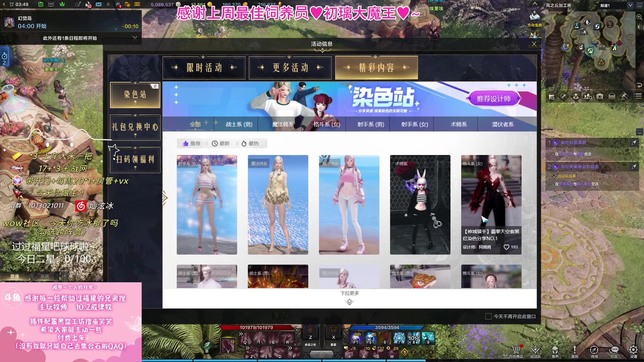Image resolution: width=644 pixels, height=362 pixels.
Task: Open the 方舟商店 shopping cart icon
Action: click(x=517, y=350)
